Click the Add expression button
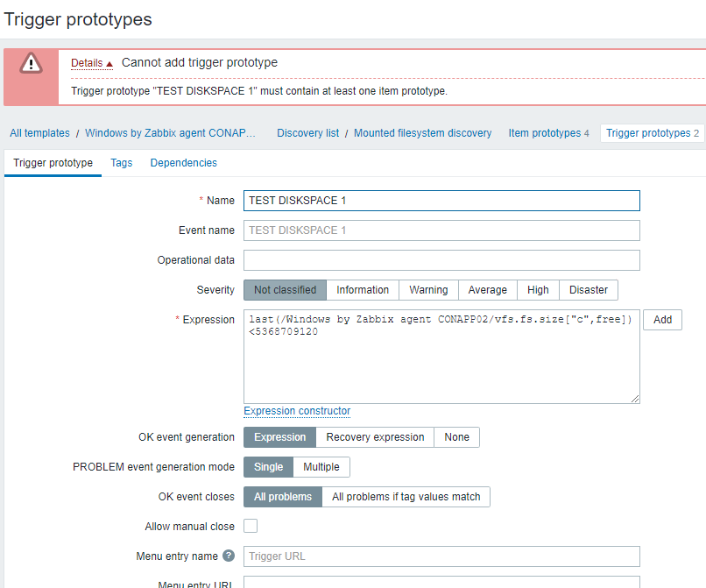Viewport: 706px width, 588px height. coord(662,320)
